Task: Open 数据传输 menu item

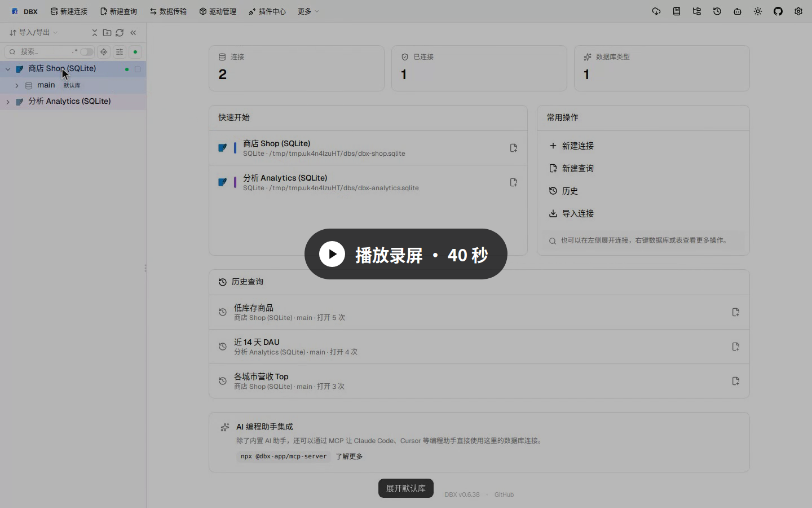Action: [168, 11]
